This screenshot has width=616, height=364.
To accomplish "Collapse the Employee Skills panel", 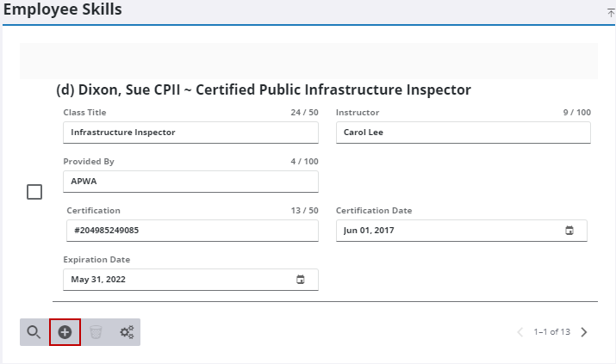I will (x=611, y=12).
